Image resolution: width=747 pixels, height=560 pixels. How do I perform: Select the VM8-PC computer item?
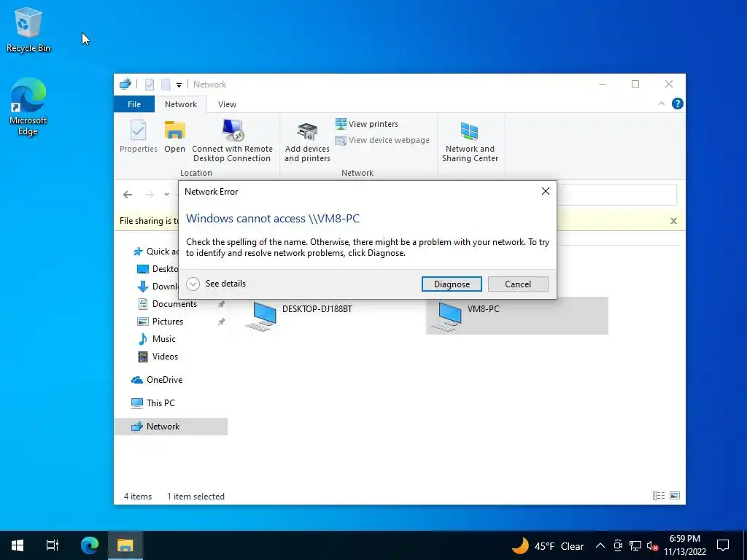pos(516,315)
